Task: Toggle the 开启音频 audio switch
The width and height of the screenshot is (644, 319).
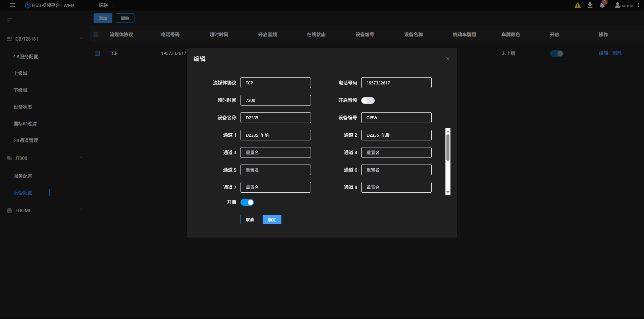Action: [368, 101]
